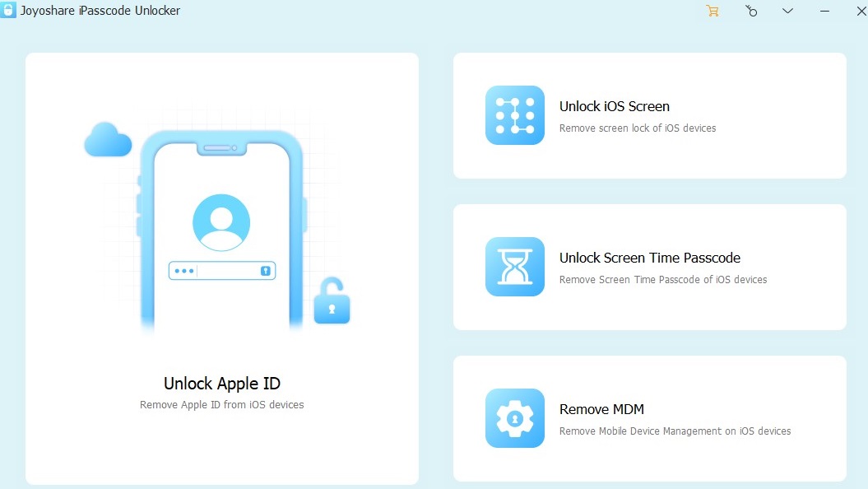Viewport: 868px width, 489px height.
Task: Select the Unlock iOS Screen title
Action: 615,106
